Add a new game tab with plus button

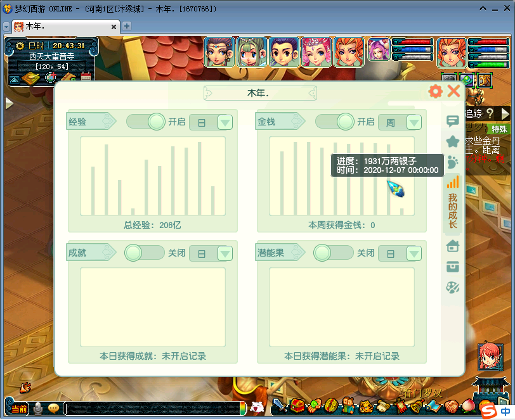[127, 26]
